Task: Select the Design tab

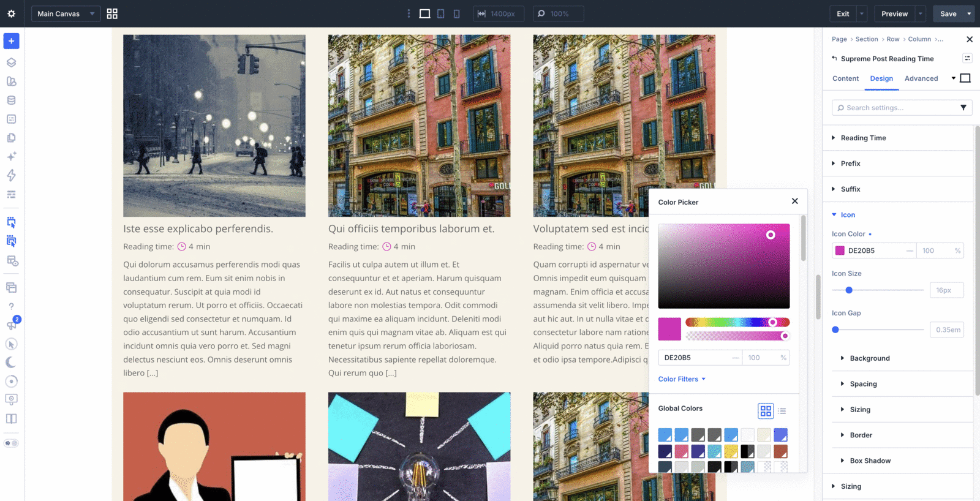Action: coord(881,78)
